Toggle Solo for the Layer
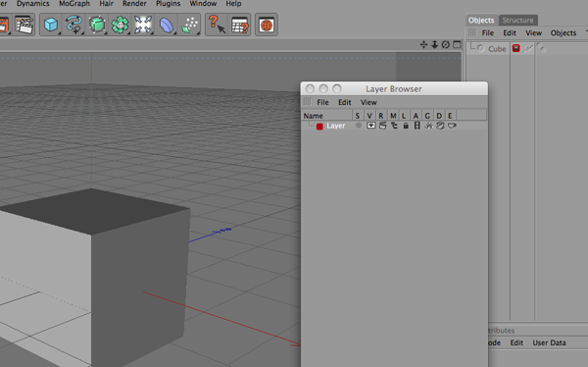Image resolution: width=588 pixels, height=367 pixels. [x=359, y=126]
